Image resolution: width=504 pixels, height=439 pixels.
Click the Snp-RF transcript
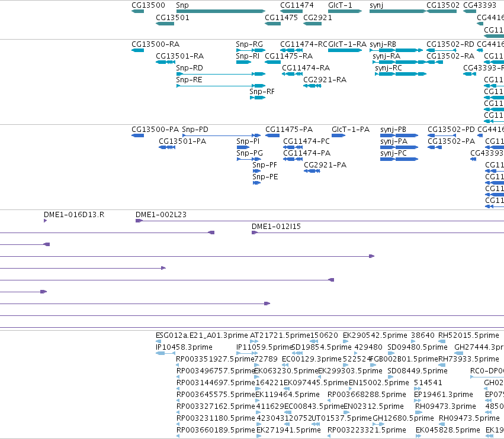pos(258,98)
